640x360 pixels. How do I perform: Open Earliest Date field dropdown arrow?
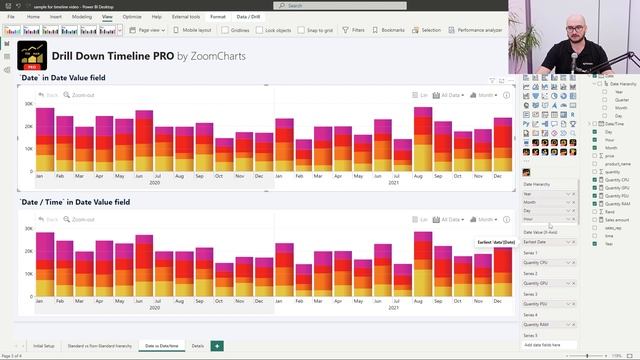pyautogui.click(x=568, y=242)
